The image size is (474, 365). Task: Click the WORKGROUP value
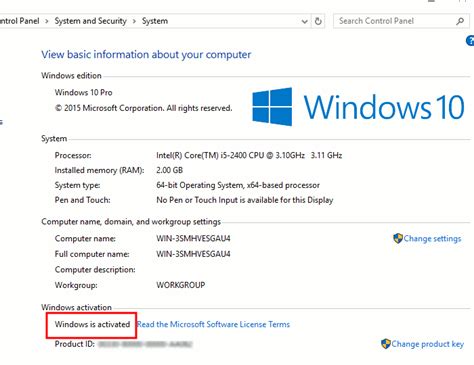[x=181, y=285]
